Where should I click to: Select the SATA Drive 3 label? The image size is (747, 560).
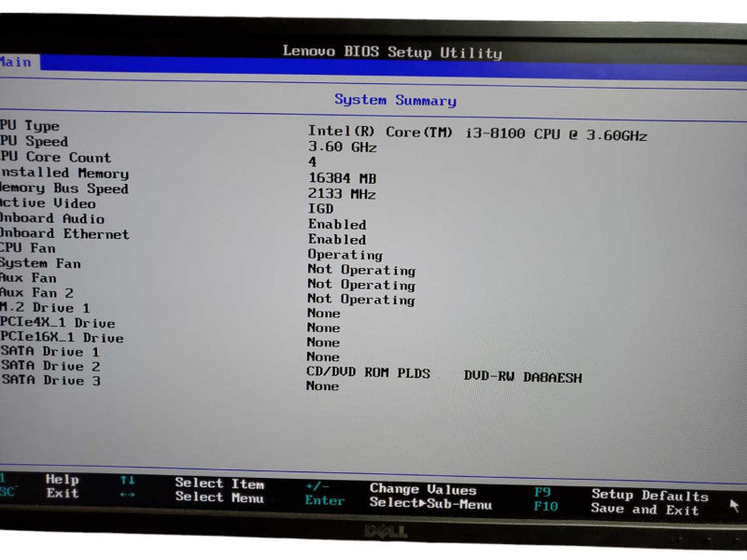click(50, 381)
